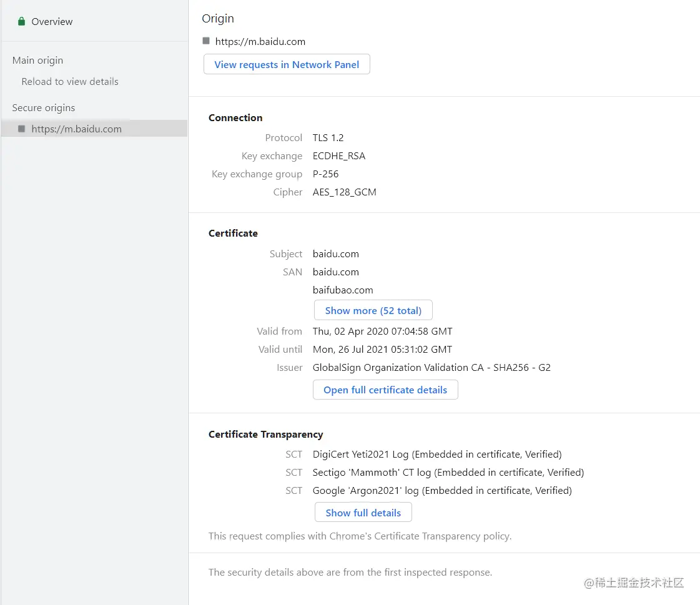This screenshot has width=700, height=605.
Task: Select https://m.baidu.com under Secure origins
Action: (76, 129)
